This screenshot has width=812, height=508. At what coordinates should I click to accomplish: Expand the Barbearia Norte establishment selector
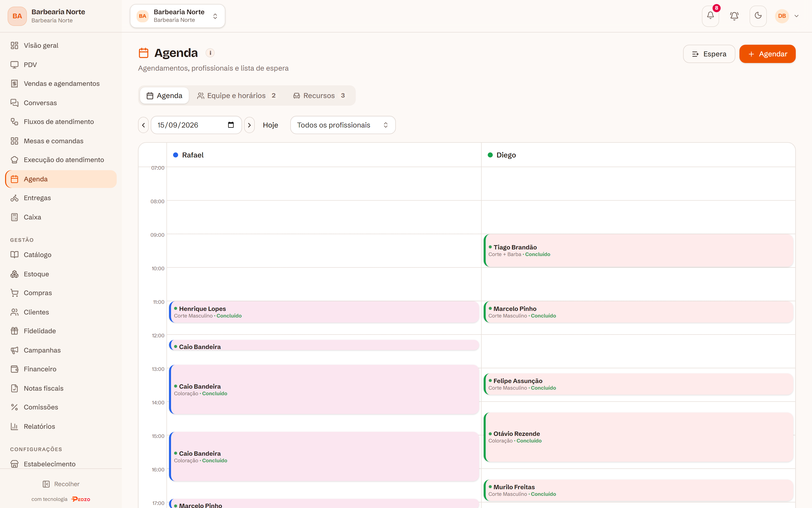(178, 16)
